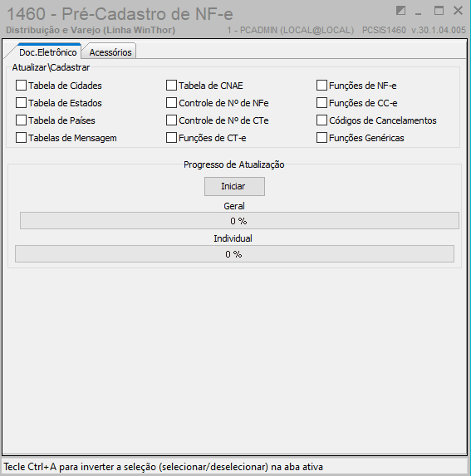Click the Progresso de Atualização heading
The image size is (471, 476).
click(234, 164)
